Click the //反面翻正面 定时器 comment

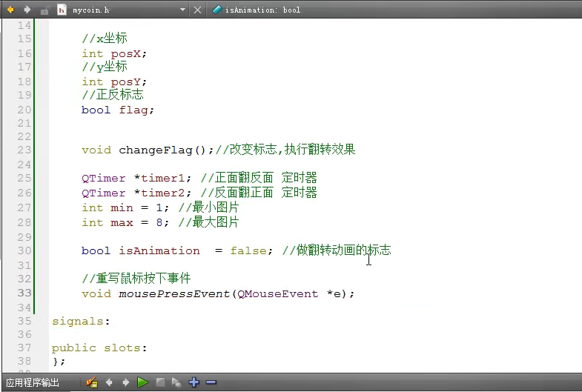(x=259, y=193)
